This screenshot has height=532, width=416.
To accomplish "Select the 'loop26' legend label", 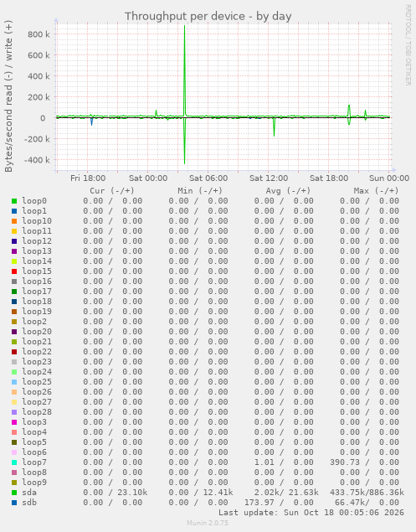I will (x=37, y=392).
